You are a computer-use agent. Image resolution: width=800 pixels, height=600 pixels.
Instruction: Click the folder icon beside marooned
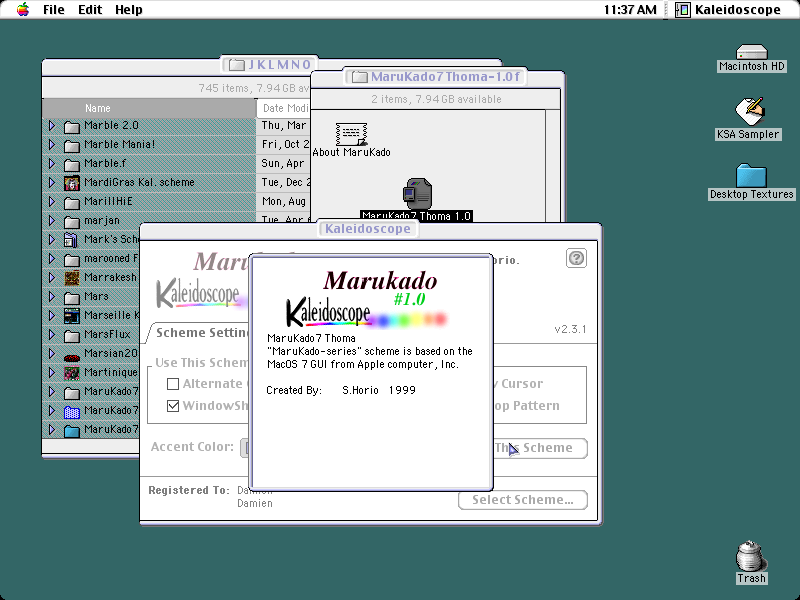(x=72, y=260)
